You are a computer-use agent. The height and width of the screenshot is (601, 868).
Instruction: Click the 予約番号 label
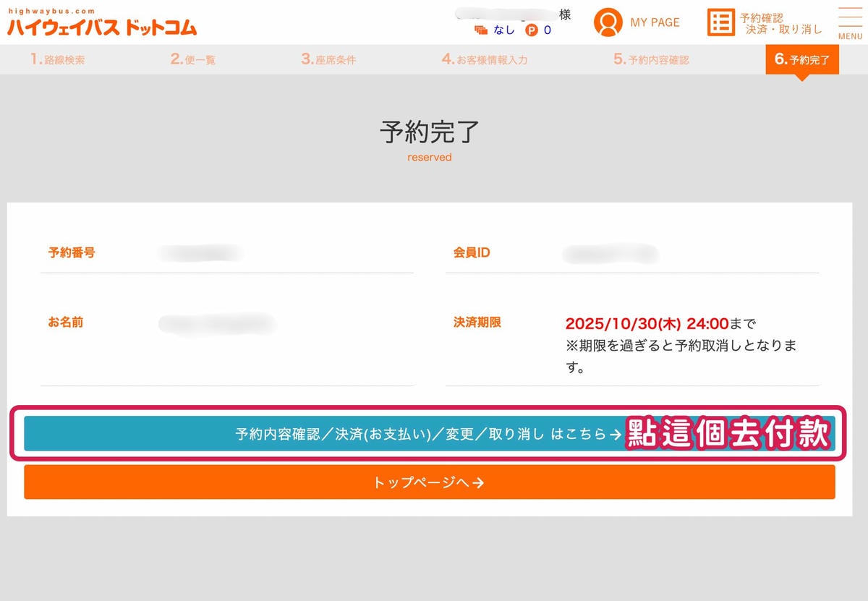pos(72,252)
